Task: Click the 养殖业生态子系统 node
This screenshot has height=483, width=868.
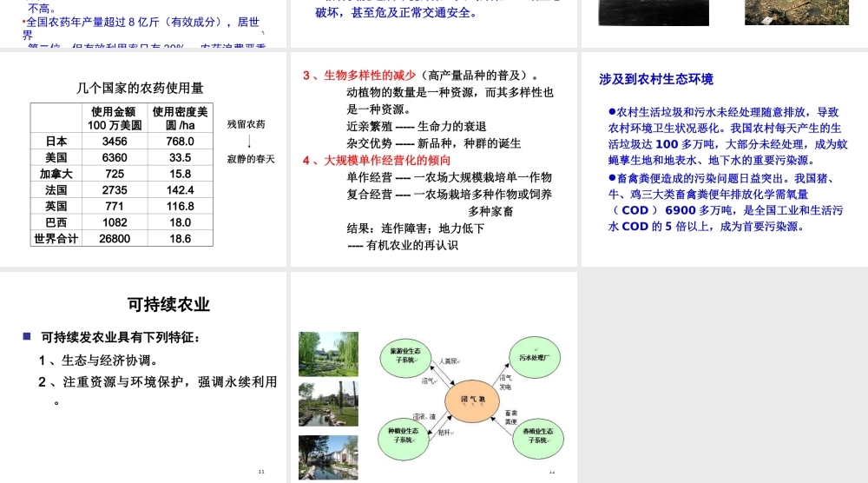Action: pos(538,437)
